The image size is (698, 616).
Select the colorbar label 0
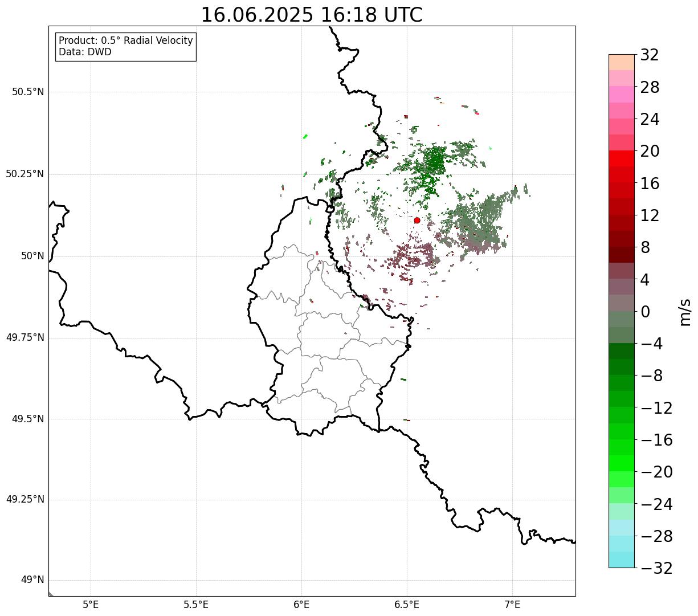tap(645, 312)
